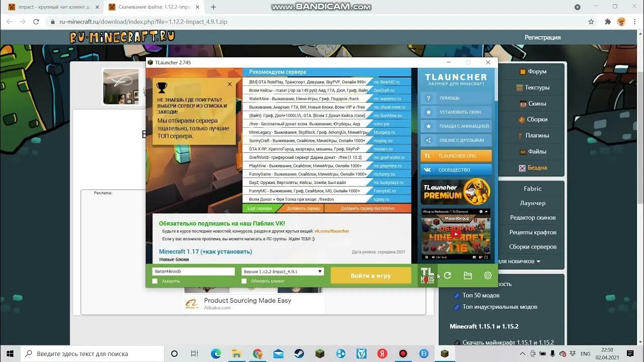Screen dimensions: 644x362
Task: Open the TLAUNCHER.ORG orange button
Action: tap(456, 156)
